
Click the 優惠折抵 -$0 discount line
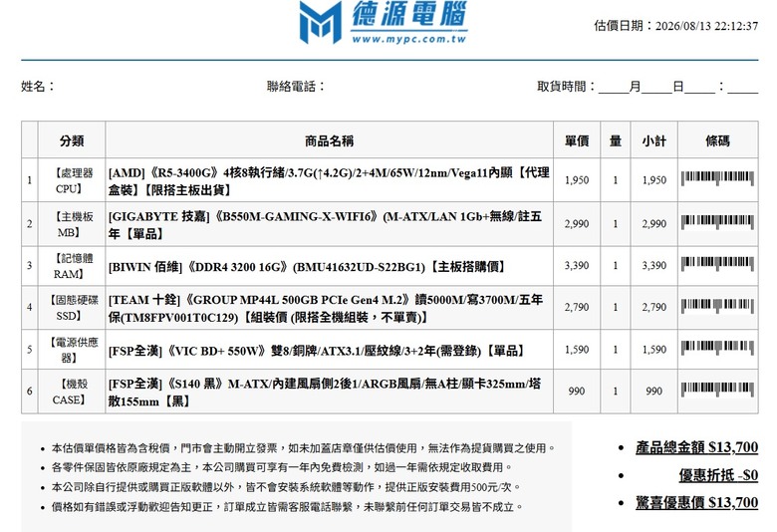point(718,475)
